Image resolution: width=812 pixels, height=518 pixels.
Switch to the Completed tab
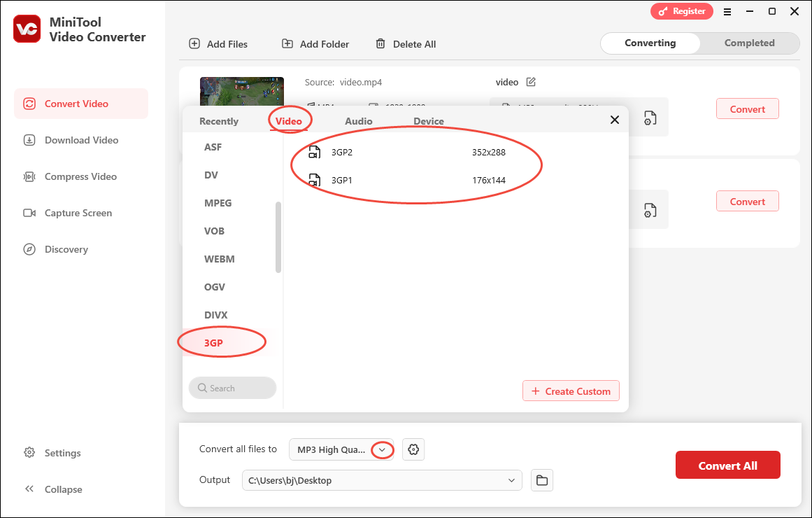click(x=749, y=43)
